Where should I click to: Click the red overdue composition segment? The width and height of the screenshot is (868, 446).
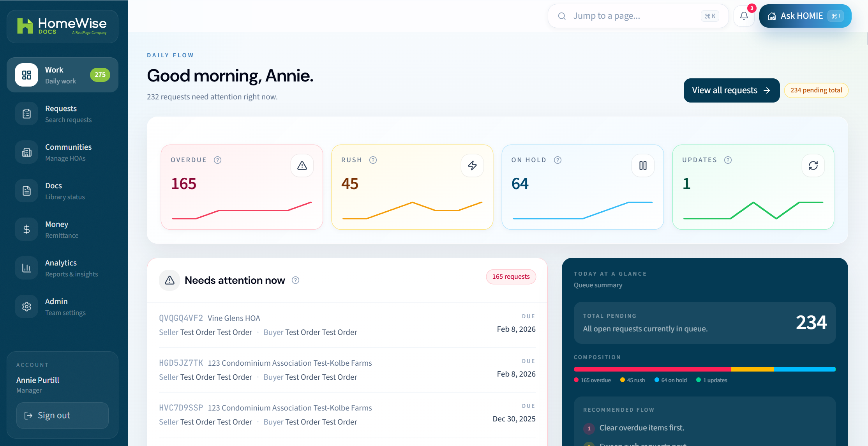[653, 369]
